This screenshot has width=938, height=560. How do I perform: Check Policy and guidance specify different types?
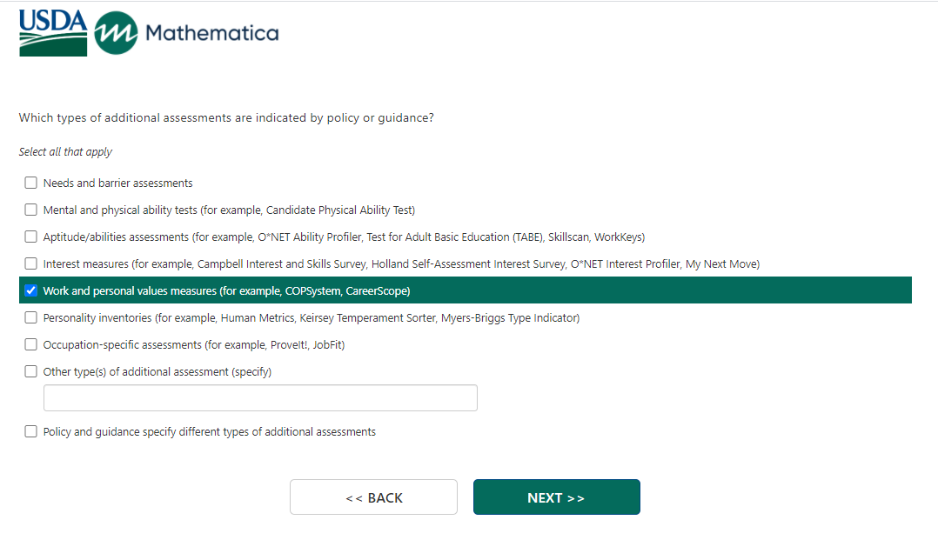click(x=31, y=432)
